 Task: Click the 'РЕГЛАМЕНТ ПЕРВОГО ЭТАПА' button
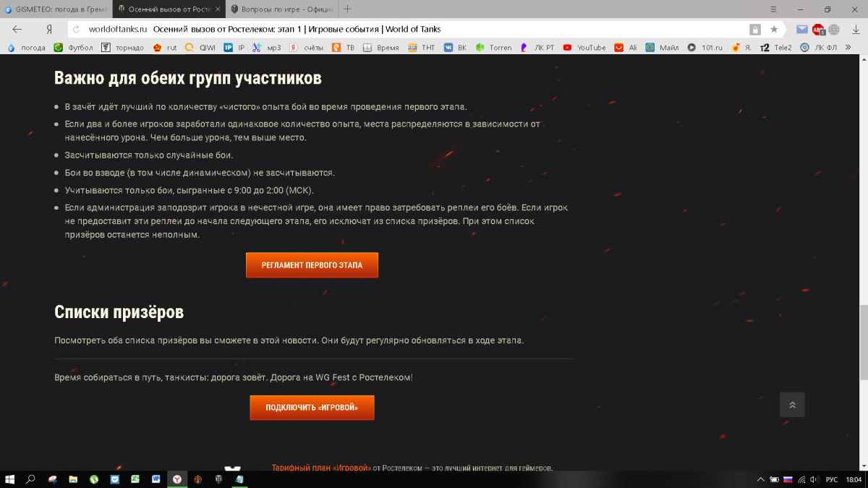point(312,265)
